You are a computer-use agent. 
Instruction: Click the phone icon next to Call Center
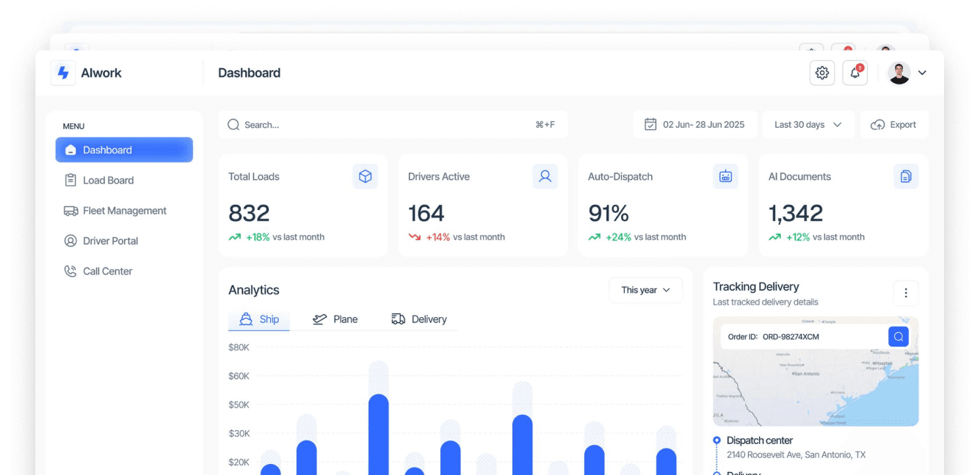[x=70, y=271]
